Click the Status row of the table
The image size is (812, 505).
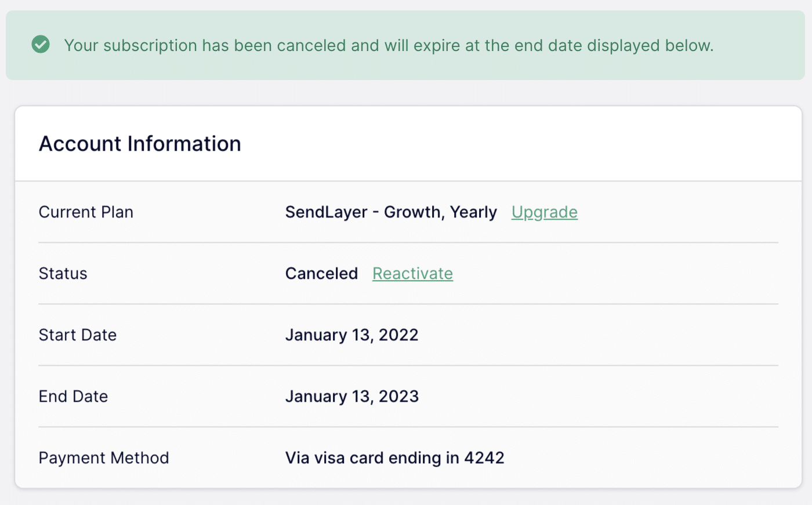pyautogui.click(x=406, y=273)
